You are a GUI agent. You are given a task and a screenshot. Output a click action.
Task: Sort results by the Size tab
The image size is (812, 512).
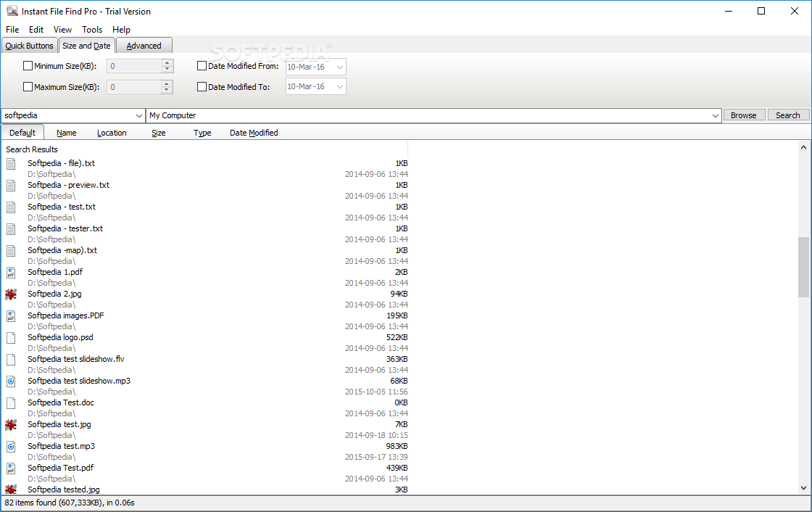tap(159, 133)
